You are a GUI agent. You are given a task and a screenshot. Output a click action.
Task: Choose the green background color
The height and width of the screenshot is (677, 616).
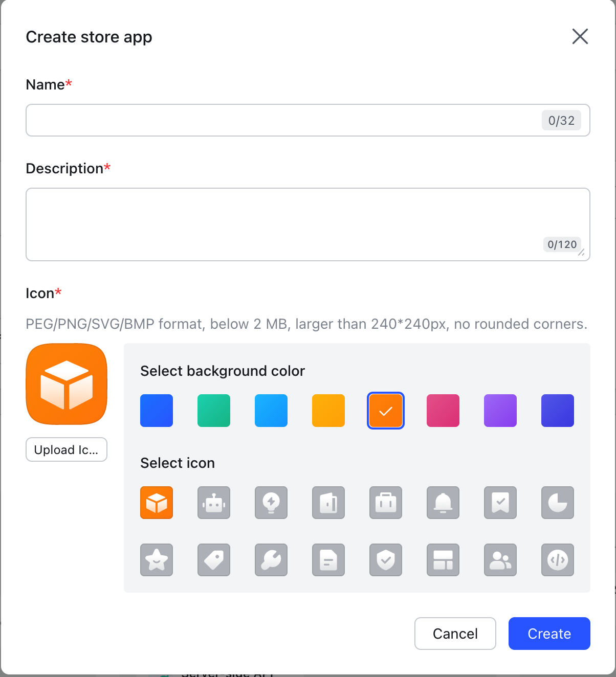click(x=214, y=411)
